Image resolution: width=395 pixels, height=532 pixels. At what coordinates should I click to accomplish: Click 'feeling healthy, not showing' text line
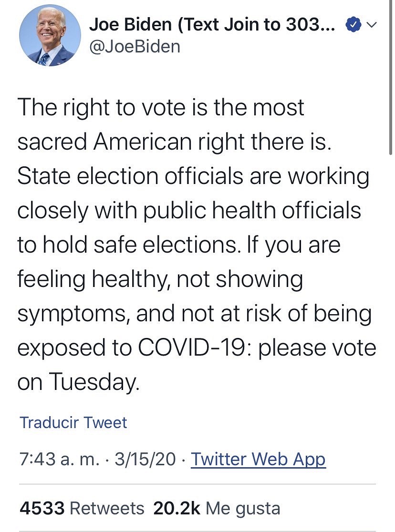(160, 279)
